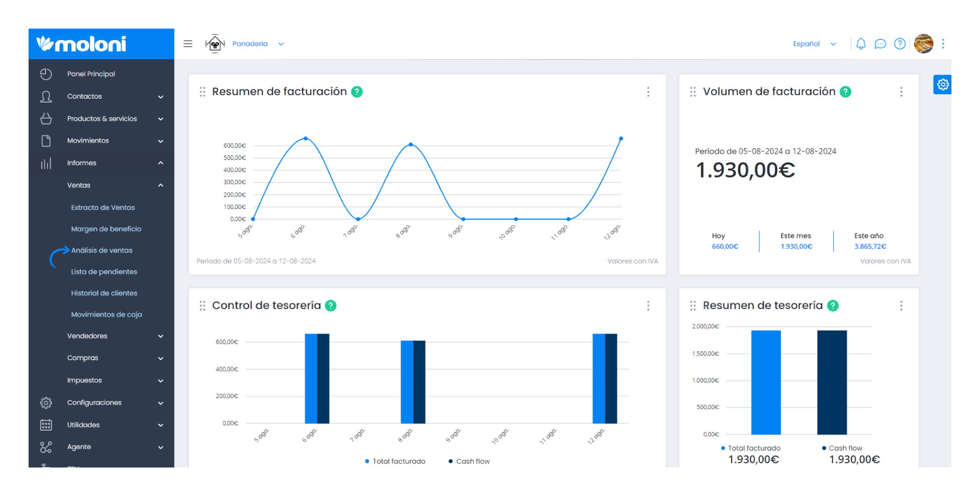The width and height of the screenshot is (980, 496).
Task: Open Margen de beneficio report
Action: pos(106,229)
